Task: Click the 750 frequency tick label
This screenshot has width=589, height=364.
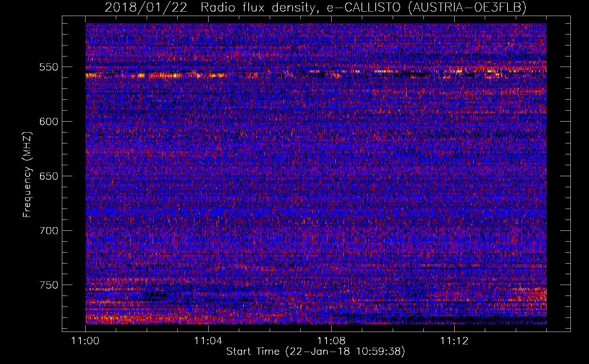Action: click(x=49, y=285)
